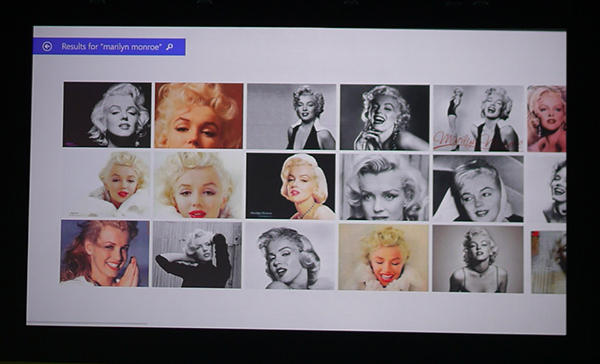The image size is (600, 364).
Task: Open orange-toned close-up face thumbnail
Action: tap(199, 116)
